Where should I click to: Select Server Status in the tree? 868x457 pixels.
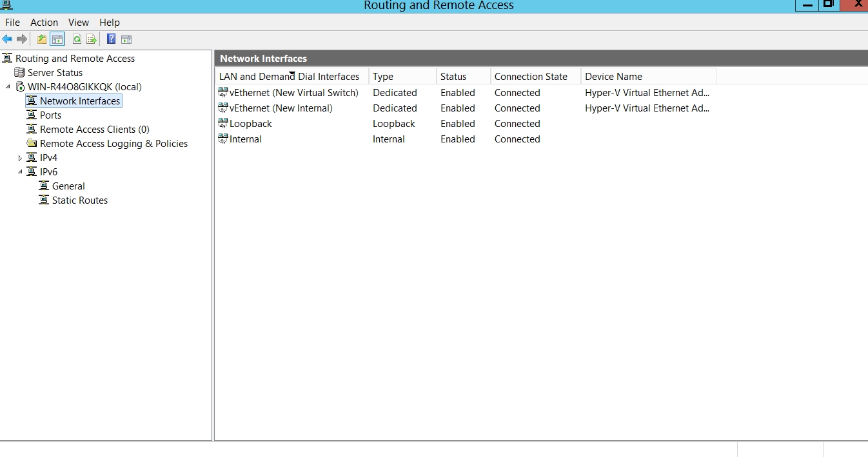point(55,73)
